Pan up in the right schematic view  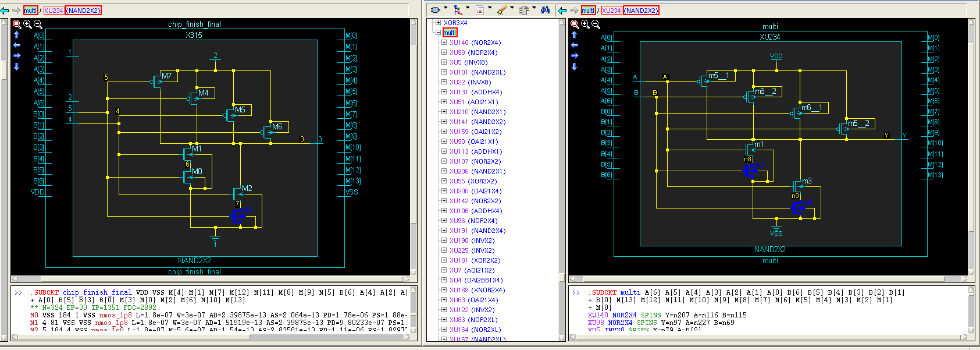tap(575, 35)
